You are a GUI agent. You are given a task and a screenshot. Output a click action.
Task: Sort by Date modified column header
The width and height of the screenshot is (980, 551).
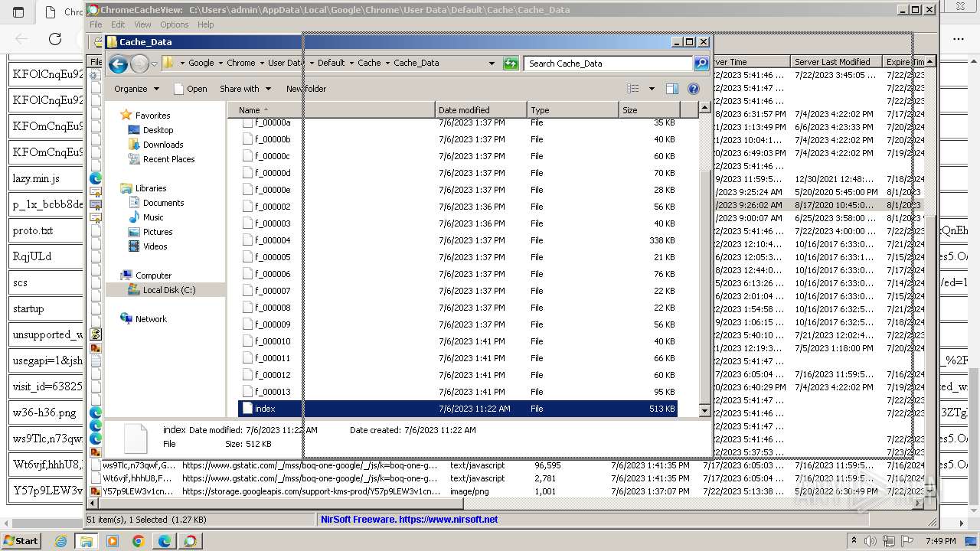481,110
